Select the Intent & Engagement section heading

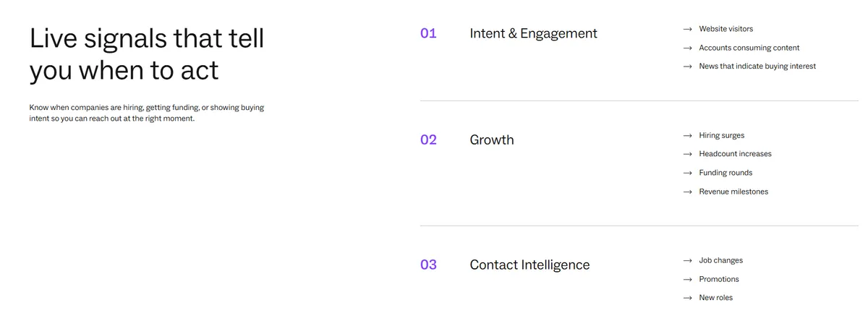click(534, 33)
